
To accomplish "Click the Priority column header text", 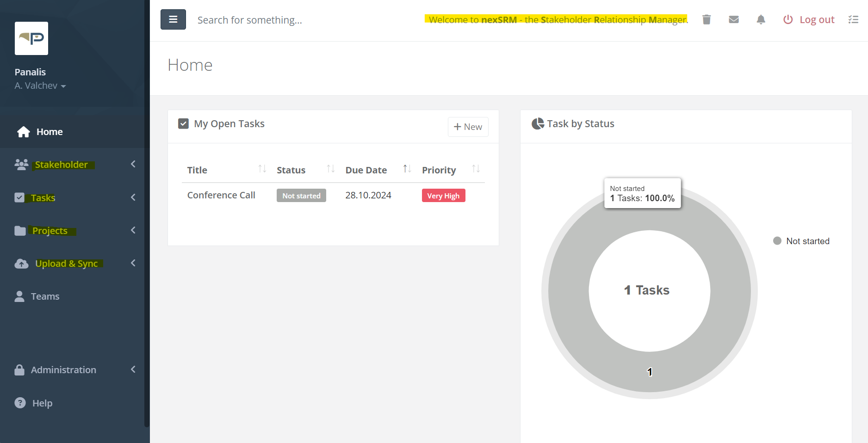I will (x=439, y=170).
